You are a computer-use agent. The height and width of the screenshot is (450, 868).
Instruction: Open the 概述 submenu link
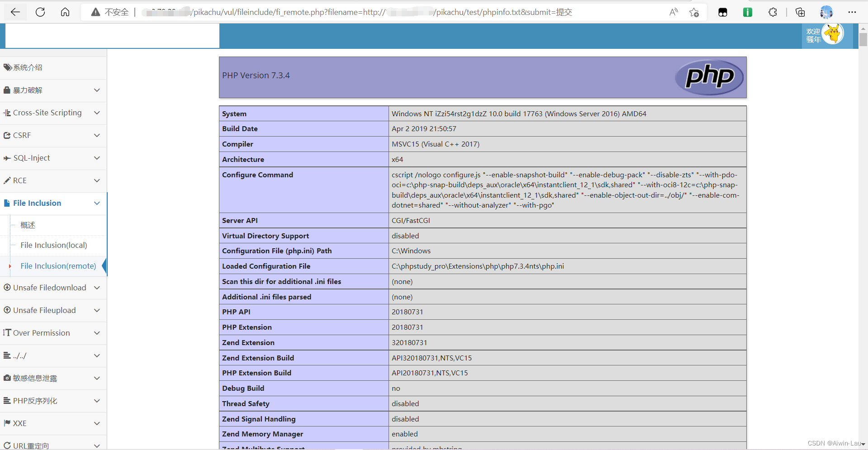pos(28,225)
